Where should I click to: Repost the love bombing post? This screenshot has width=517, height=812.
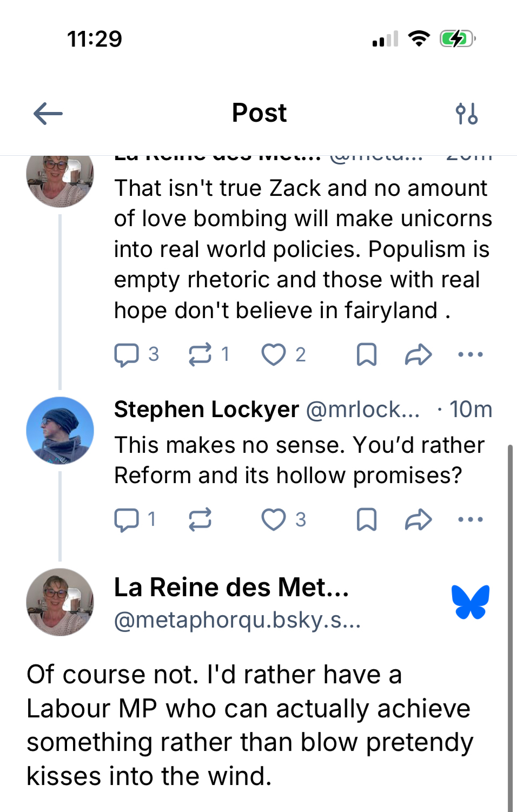click(200, 355)
